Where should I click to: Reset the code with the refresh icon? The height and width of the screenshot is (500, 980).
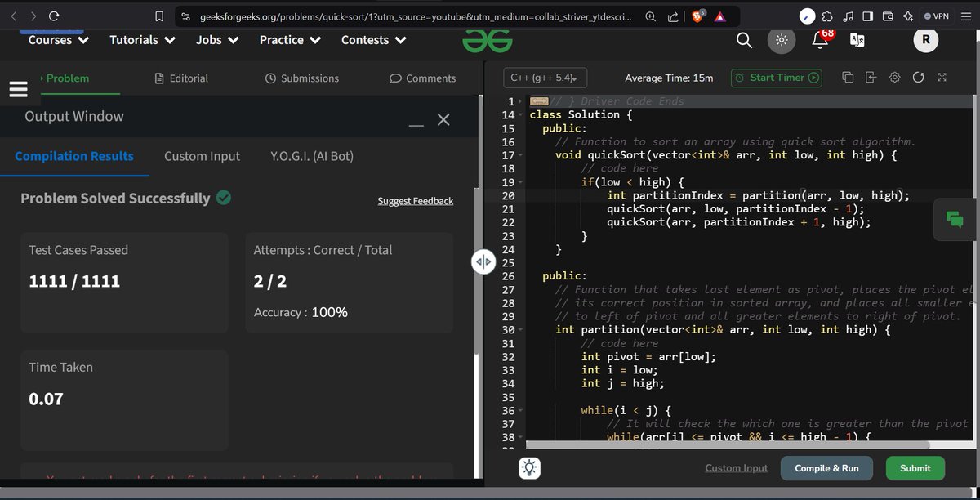[x=918, y=78]
